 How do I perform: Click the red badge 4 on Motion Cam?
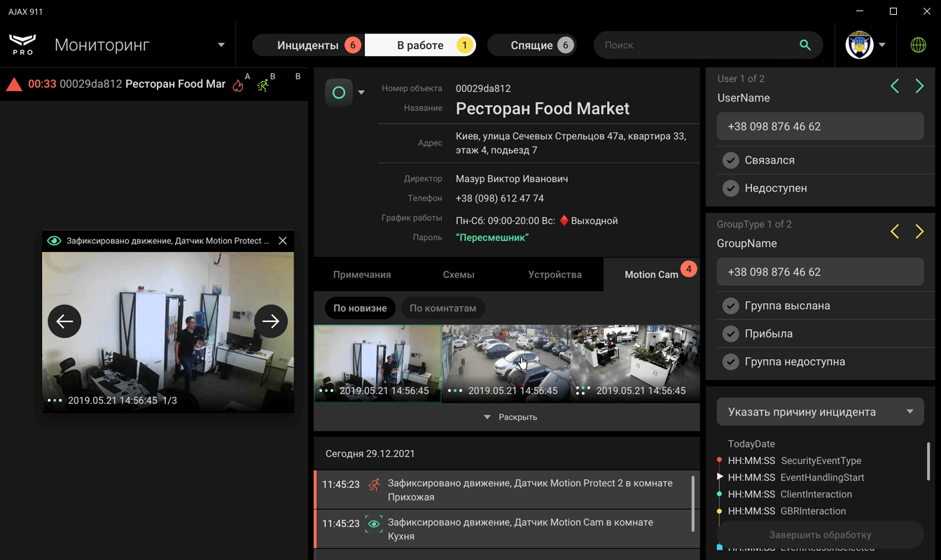[689, 269]
